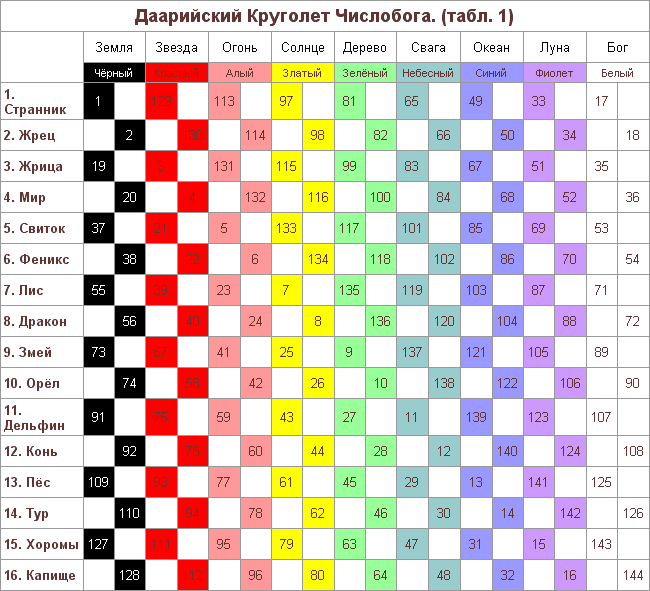Click purple cell with number 16
Image resolution: width=650 pixels, height=591 pixels.
click(570, 575)
